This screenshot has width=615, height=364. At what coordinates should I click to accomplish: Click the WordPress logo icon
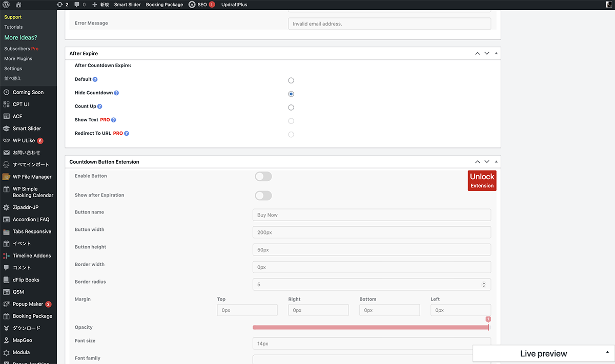6,5
